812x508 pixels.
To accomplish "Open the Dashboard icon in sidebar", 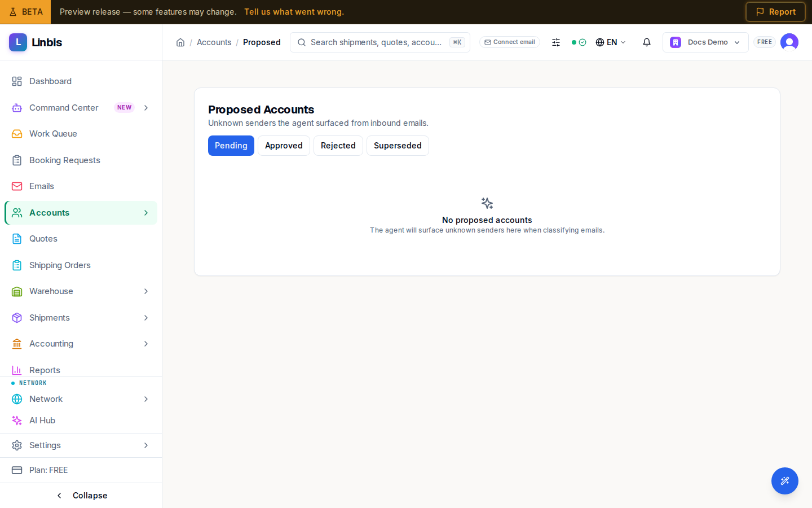I will (x=17, y=81).
